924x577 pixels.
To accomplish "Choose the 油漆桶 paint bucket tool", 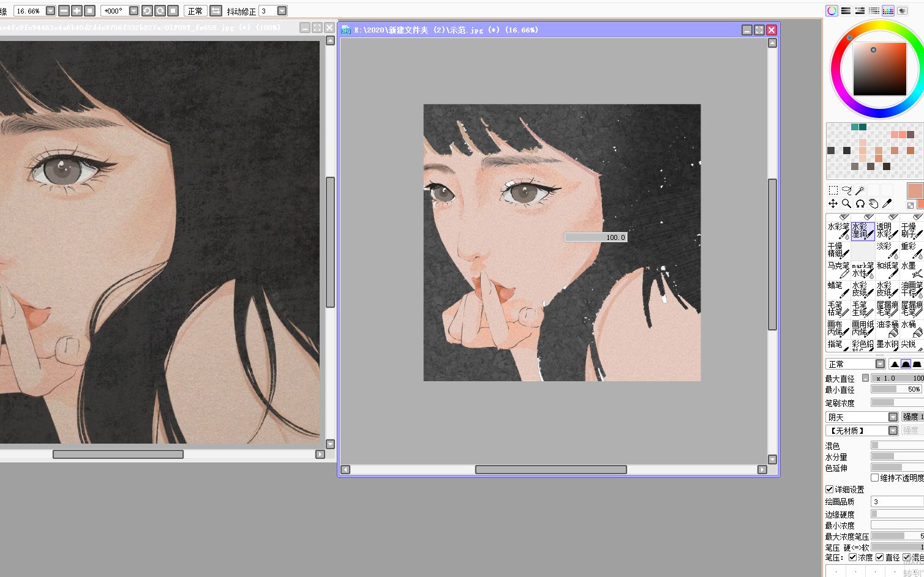I will [887, 329].
